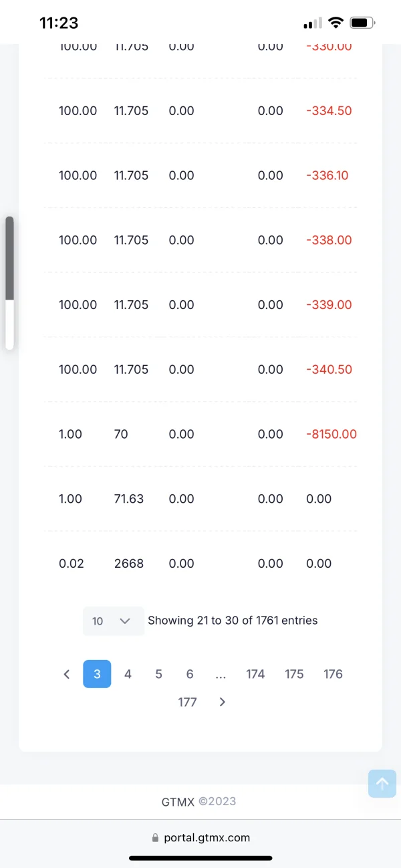
Task: Open page 6 of entries
Action: coord(190,674)
